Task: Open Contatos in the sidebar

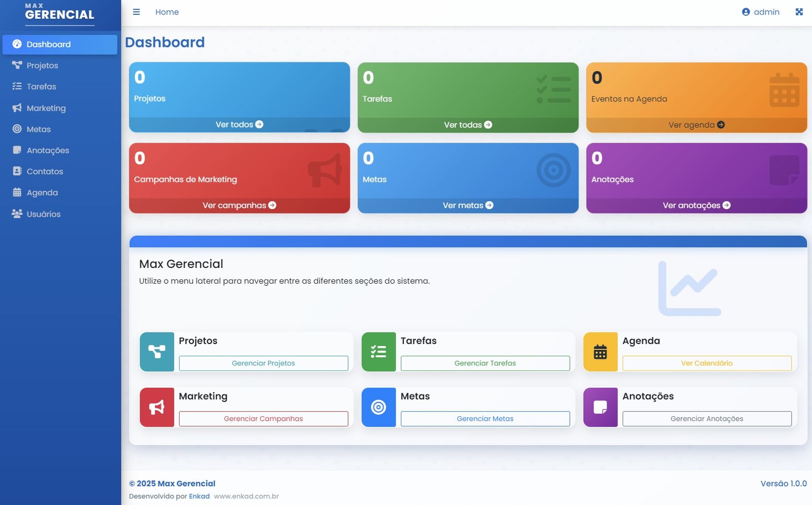Action: tap(45, 172)
